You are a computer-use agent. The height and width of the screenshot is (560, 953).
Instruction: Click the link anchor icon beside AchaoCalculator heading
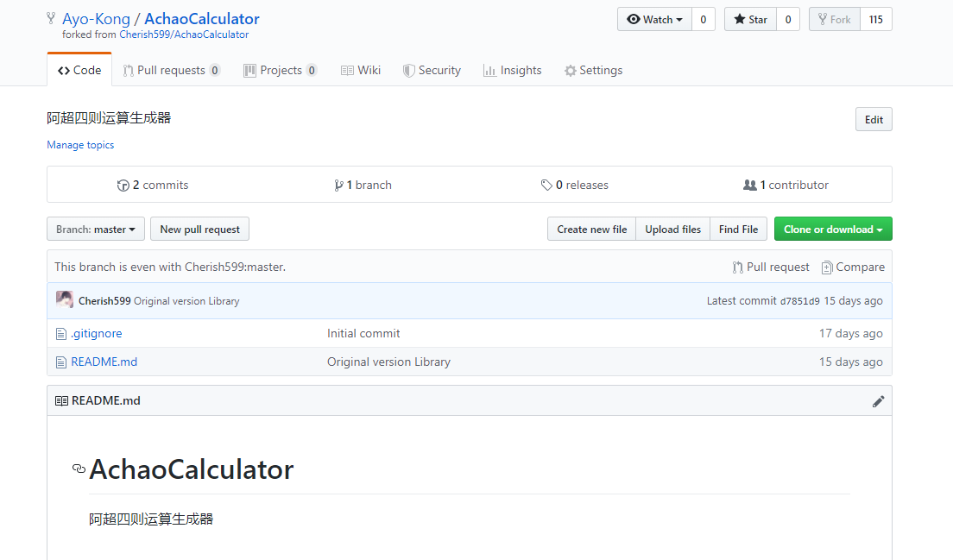click(79, 469)
